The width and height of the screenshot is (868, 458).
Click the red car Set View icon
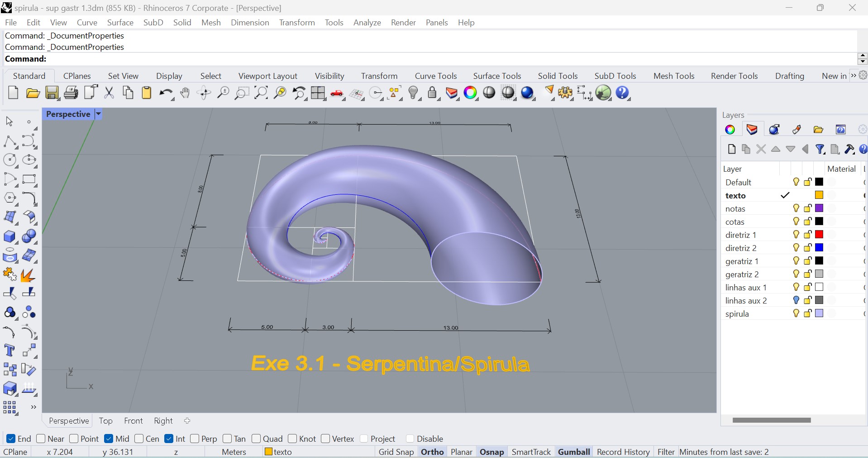(x=337, y=94)
